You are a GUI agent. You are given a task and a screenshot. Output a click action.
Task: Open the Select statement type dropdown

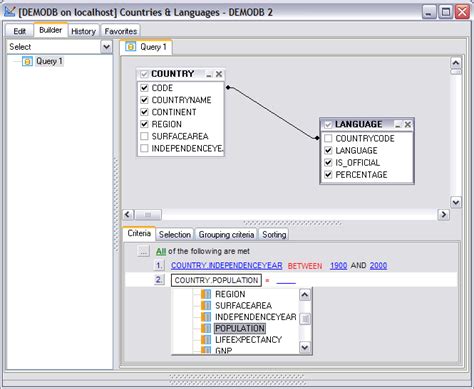click(106, 47)
